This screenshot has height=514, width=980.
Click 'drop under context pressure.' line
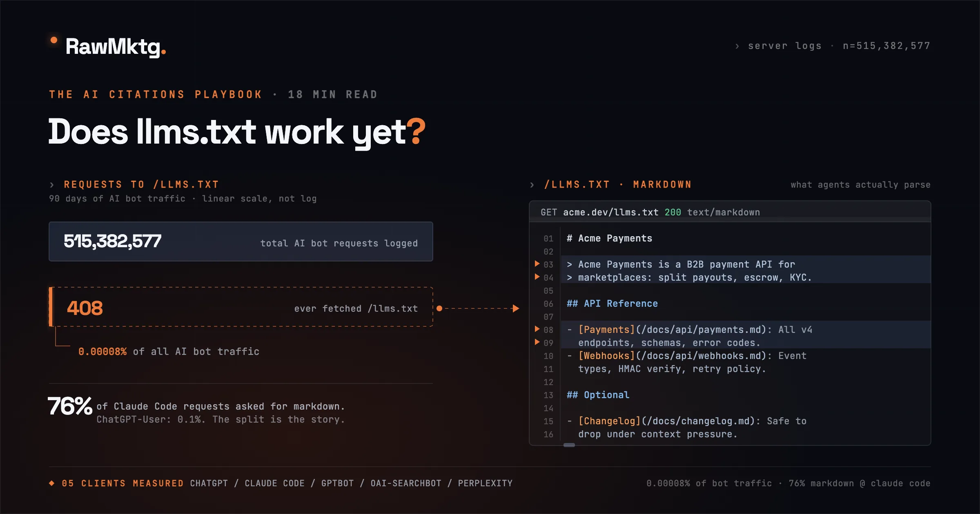[x=658, y=434]
